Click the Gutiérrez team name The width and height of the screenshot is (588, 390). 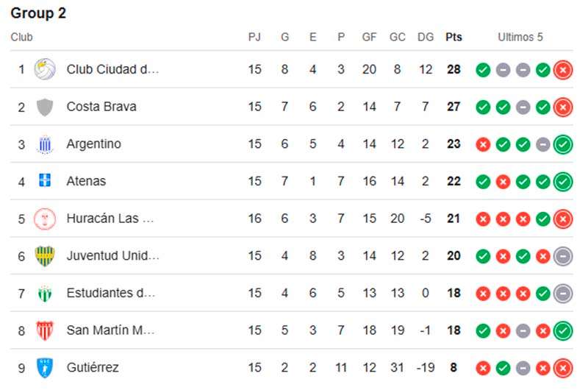[x=93, y=367]
